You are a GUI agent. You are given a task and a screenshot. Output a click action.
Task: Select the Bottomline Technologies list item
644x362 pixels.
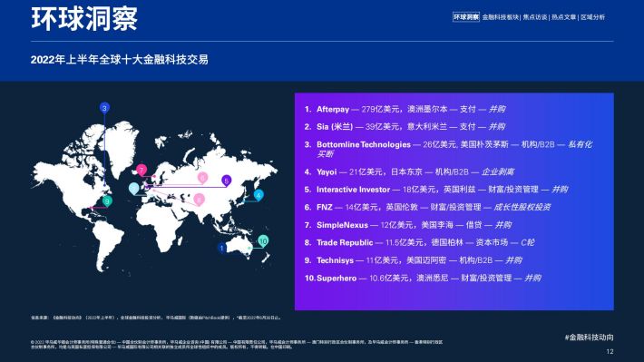tap(448, 149)
